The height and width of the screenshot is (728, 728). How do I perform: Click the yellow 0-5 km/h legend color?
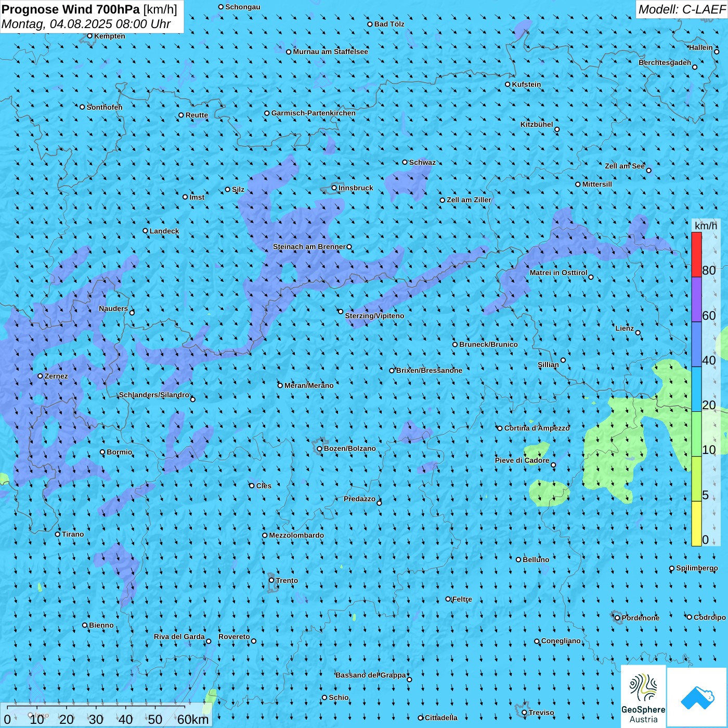click(x=696, y=524)
